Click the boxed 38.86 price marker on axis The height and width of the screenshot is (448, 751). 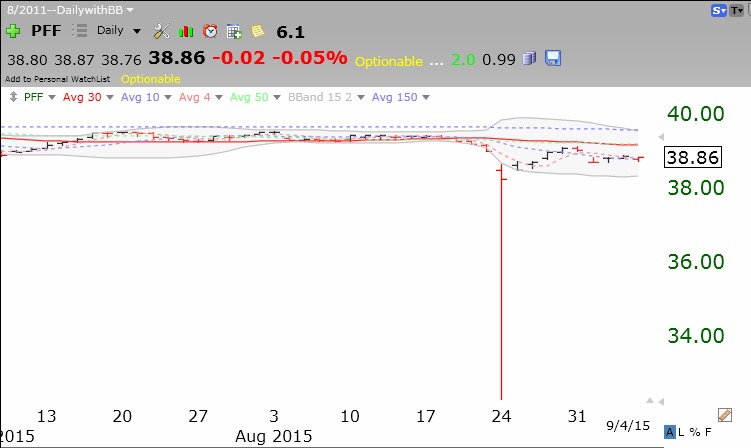pyautogui.click(x=693, y=157)
